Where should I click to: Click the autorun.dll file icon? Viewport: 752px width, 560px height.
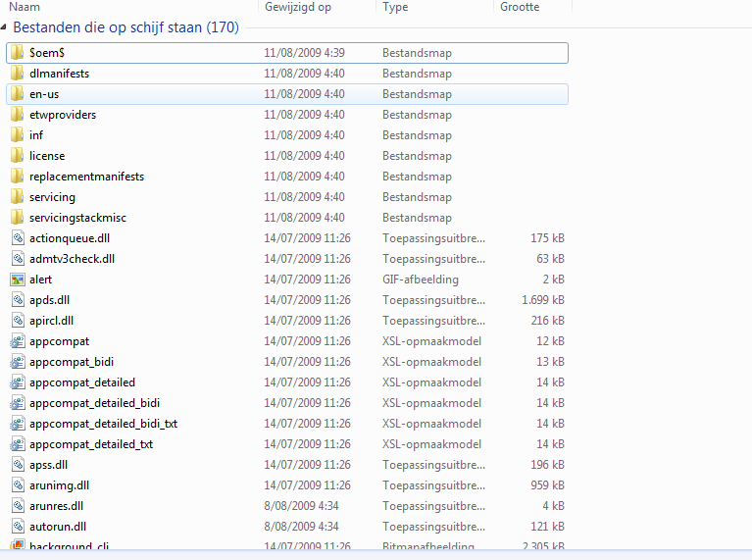click(18, 527)
